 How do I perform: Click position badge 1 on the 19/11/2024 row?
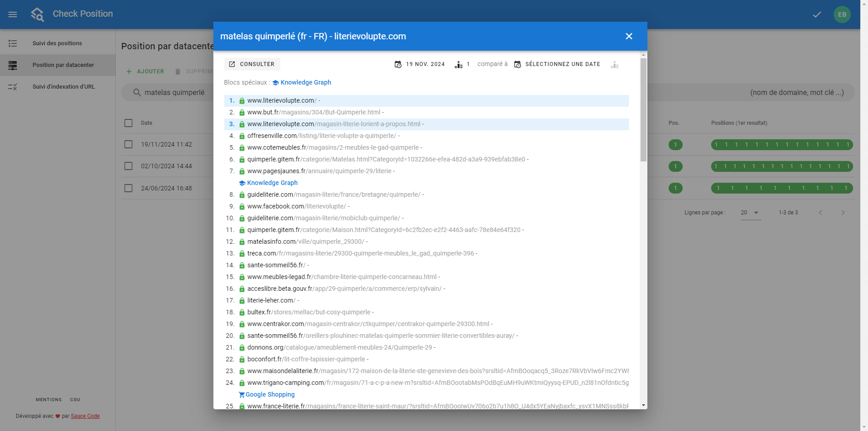pyautogui.click(x=675, y=145)
